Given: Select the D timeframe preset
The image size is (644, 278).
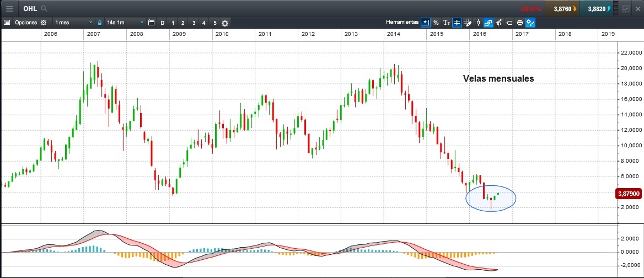Looking at the screenshot, I should tap(163, 23).
